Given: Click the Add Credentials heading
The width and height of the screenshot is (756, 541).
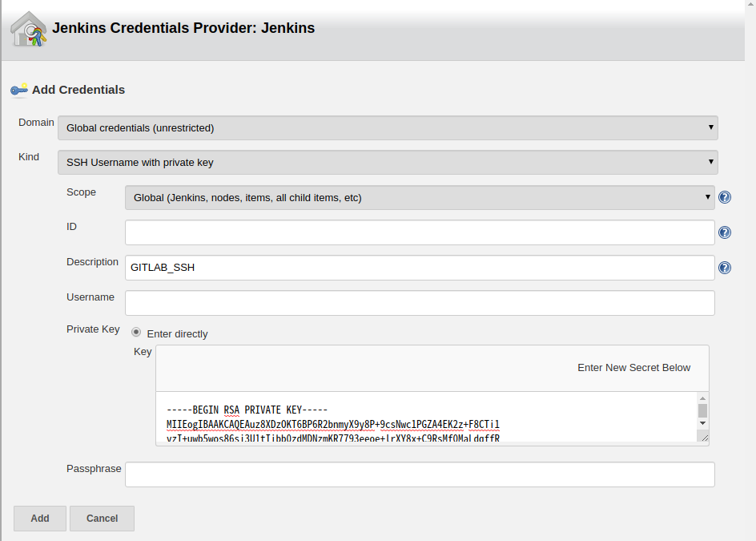Looking at the screenshot, I should tap(78, 90).
